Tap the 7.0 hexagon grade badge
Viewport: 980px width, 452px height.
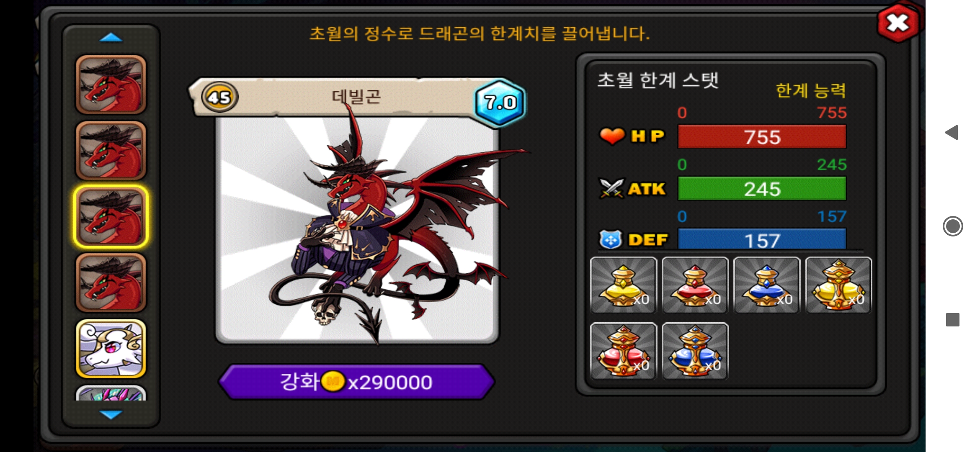click(500, 102)
